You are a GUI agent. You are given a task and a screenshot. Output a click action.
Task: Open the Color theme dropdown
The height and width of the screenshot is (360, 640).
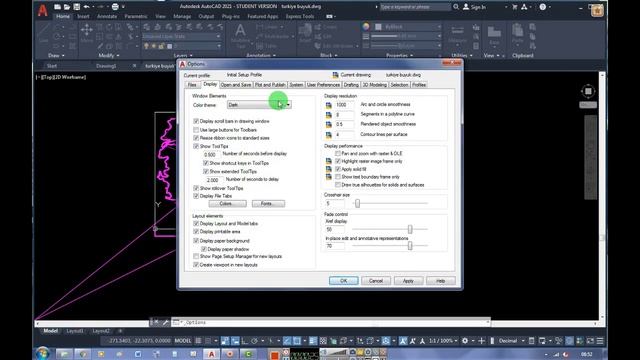click(259, 105)
